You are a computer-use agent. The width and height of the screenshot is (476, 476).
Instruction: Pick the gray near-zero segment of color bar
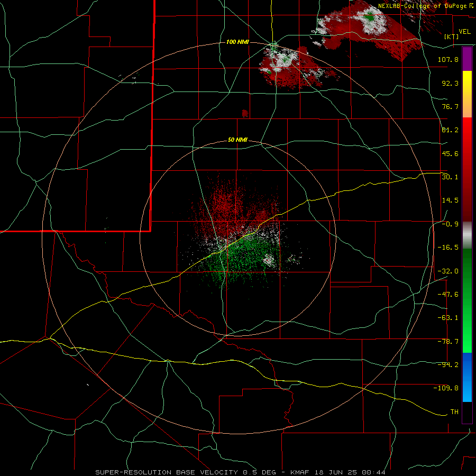click(x=467, y=235)
